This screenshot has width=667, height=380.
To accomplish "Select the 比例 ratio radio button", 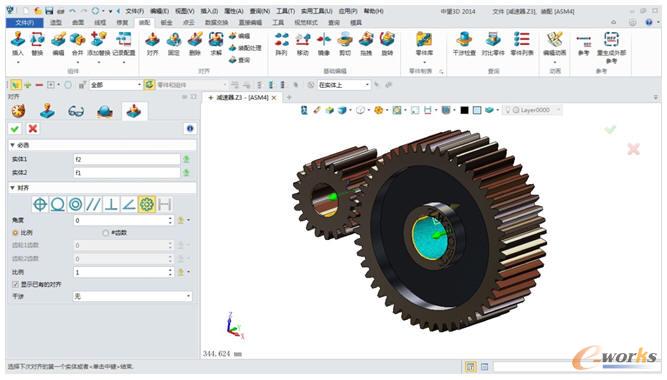I will tap(15, 233).
